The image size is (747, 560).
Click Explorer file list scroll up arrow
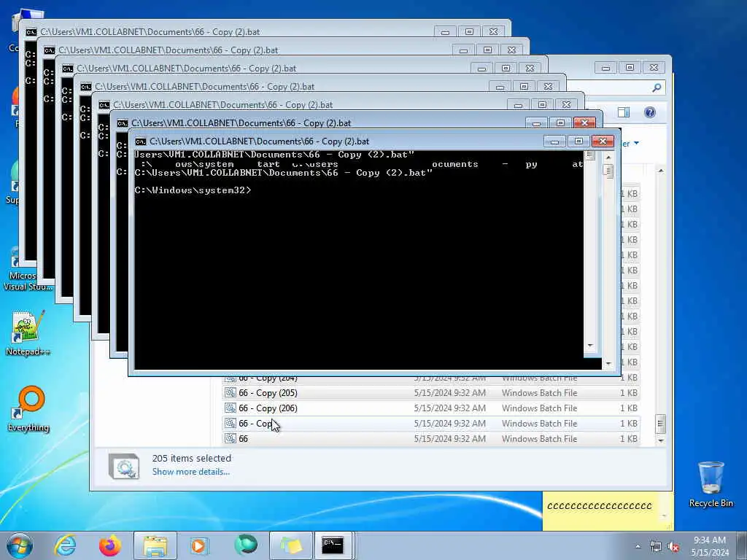click(660, 171)
